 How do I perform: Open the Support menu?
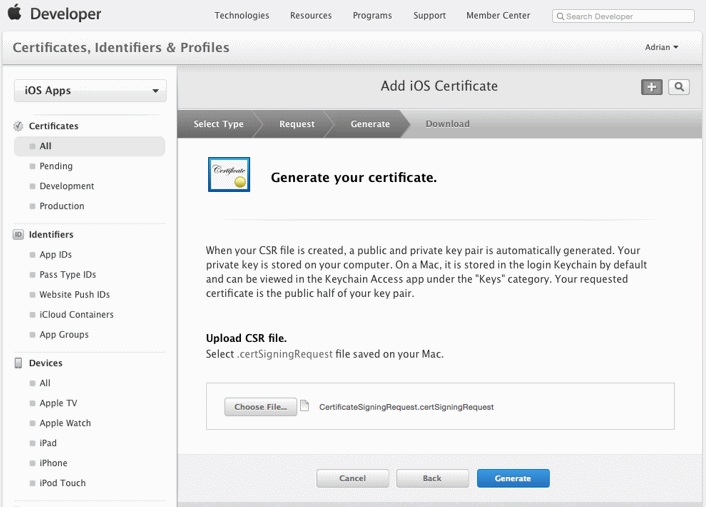click(430, 15)
